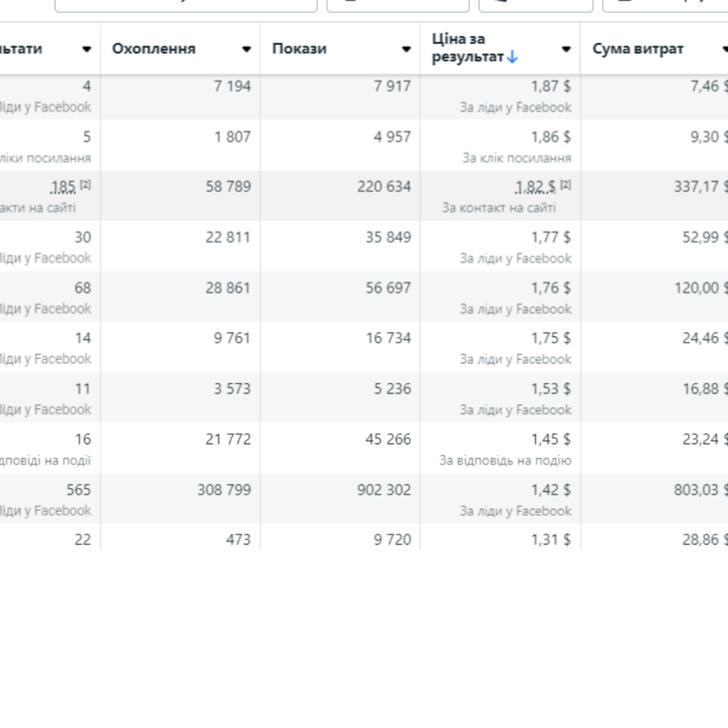Click the amount spent 337,17
This screenshot has height=728, width=728.
pos(700,187)
